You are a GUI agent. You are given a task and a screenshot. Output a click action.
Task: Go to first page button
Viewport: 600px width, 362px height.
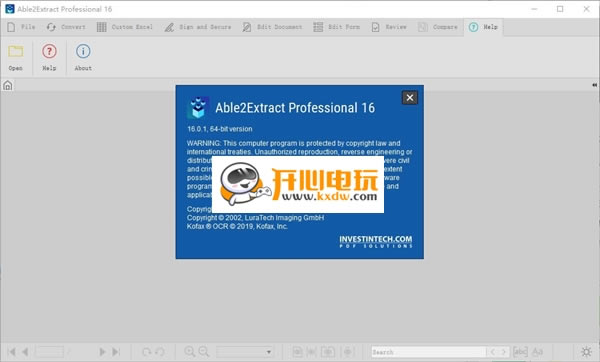point(11,352)
